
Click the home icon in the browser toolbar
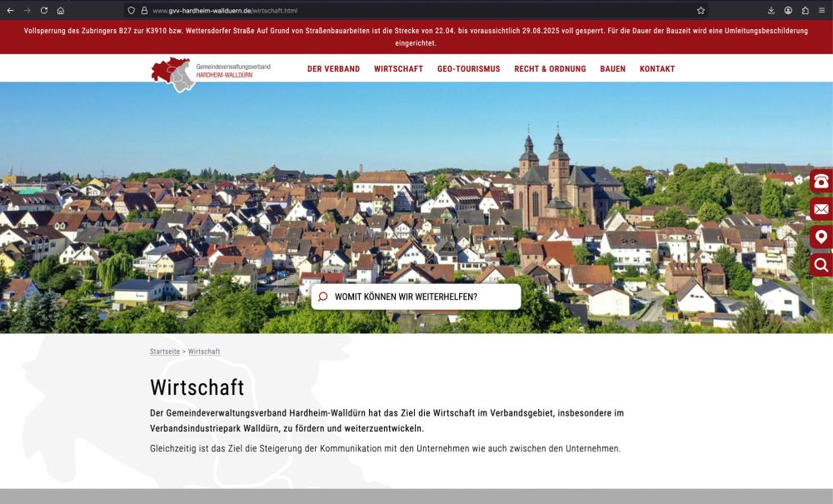59,11
